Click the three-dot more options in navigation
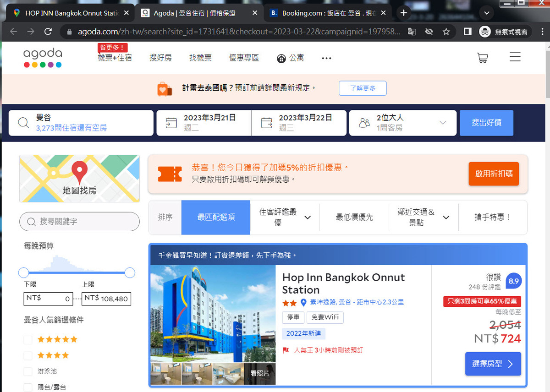 click(326, 58)
